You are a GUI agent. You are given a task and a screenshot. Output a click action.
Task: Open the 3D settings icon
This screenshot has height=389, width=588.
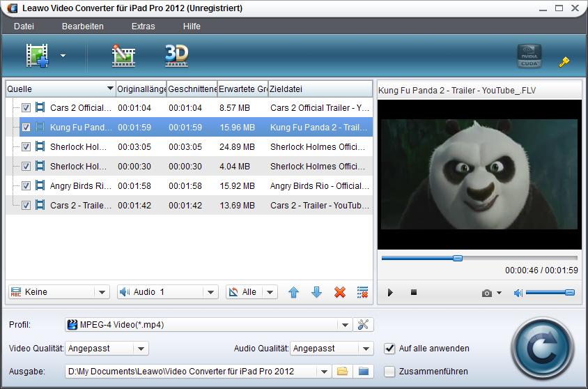click(176, 56)
